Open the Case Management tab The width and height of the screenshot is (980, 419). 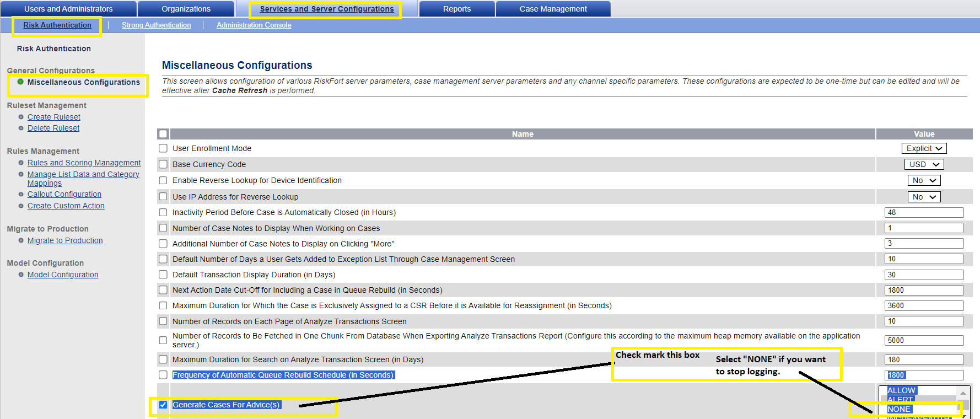tap(553, 9)
